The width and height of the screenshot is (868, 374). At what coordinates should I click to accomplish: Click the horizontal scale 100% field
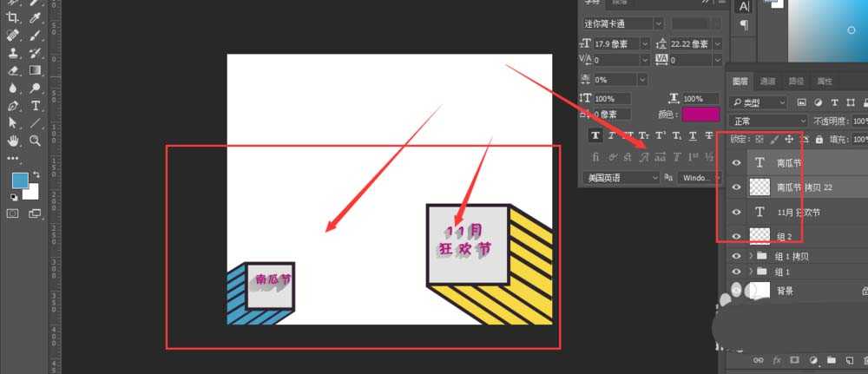pyautogui.click(x=700, y=99)
